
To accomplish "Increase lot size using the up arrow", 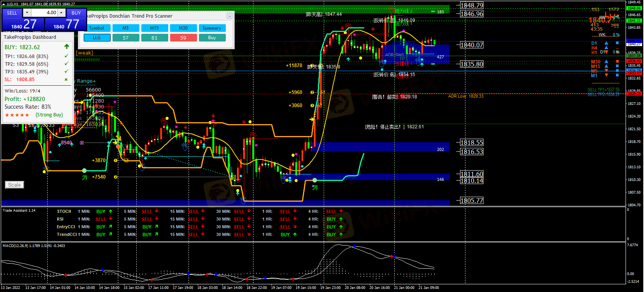I will click(x=61, y=13).
